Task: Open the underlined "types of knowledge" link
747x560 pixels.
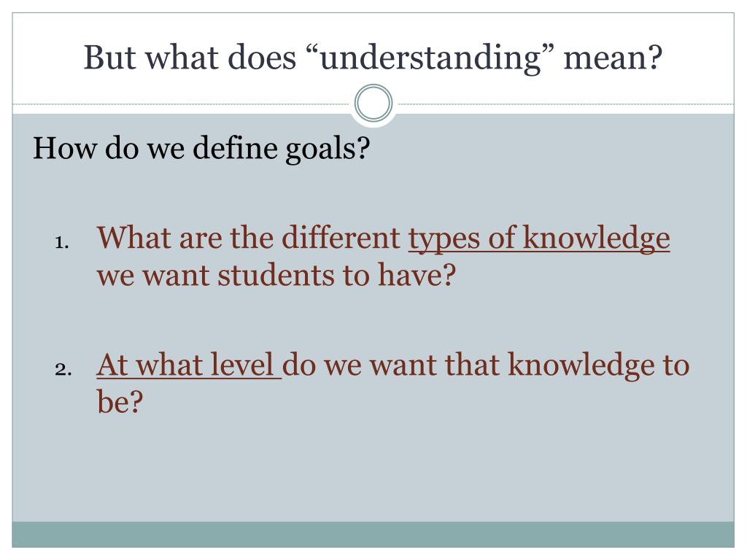Action: pos(539,238)
